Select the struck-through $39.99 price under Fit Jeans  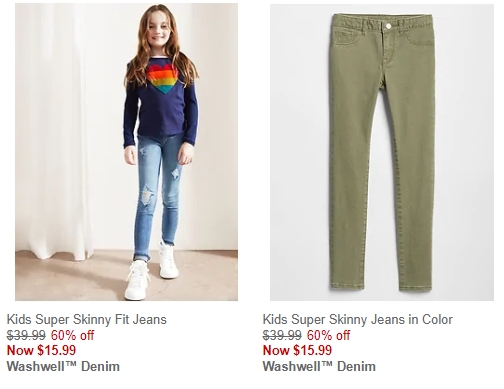[x=26, y=335]
